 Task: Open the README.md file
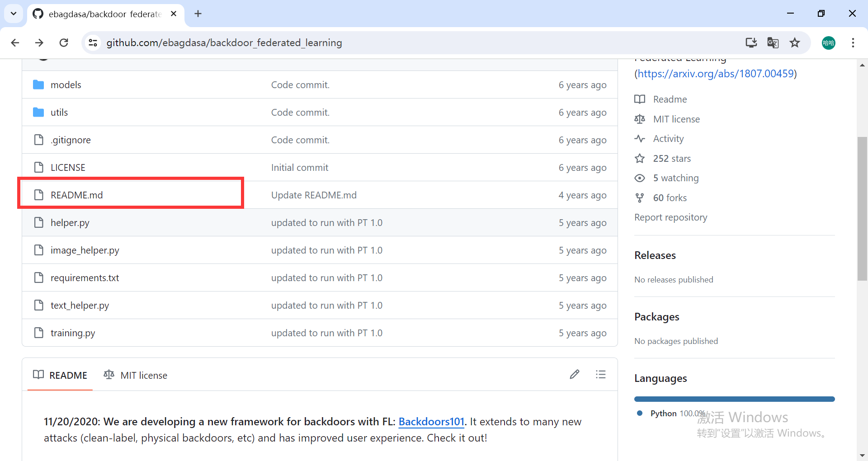click(x=77, y=195)
